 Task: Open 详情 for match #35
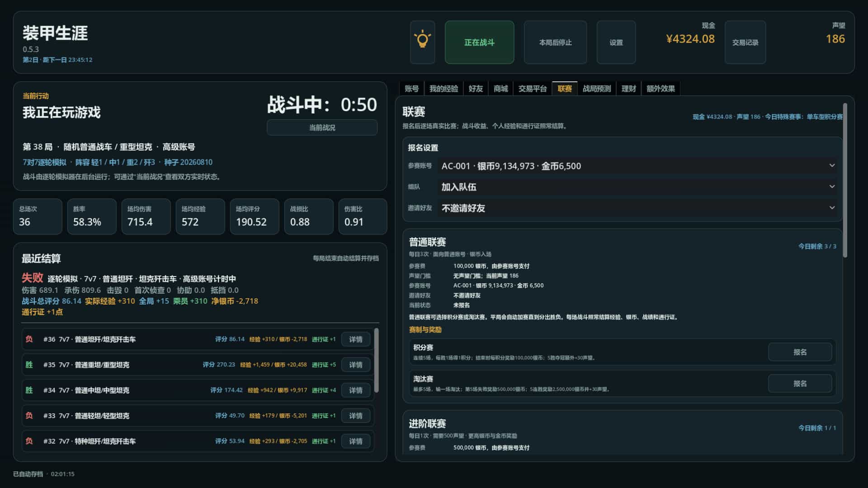coord(356,365)
